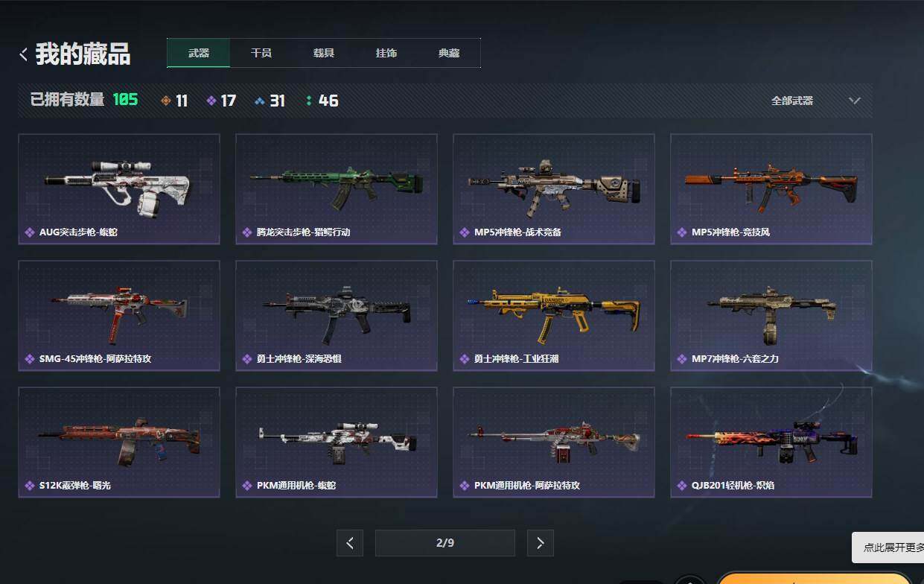Go back using the arrow beside 我的藏品
This screenshot has width=924, height=584.
click(x=24, y=54)
